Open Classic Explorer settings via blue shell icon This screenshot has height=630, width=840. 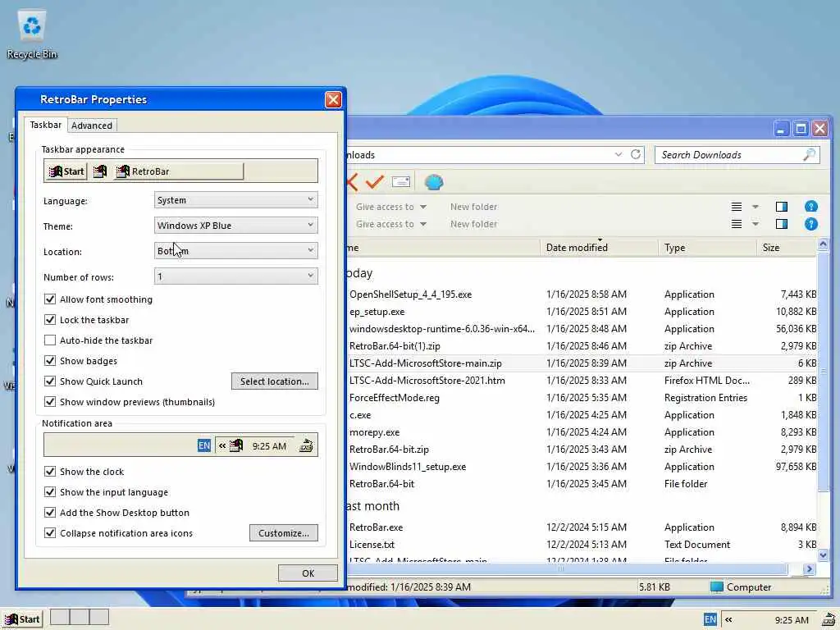click(433, 182)
